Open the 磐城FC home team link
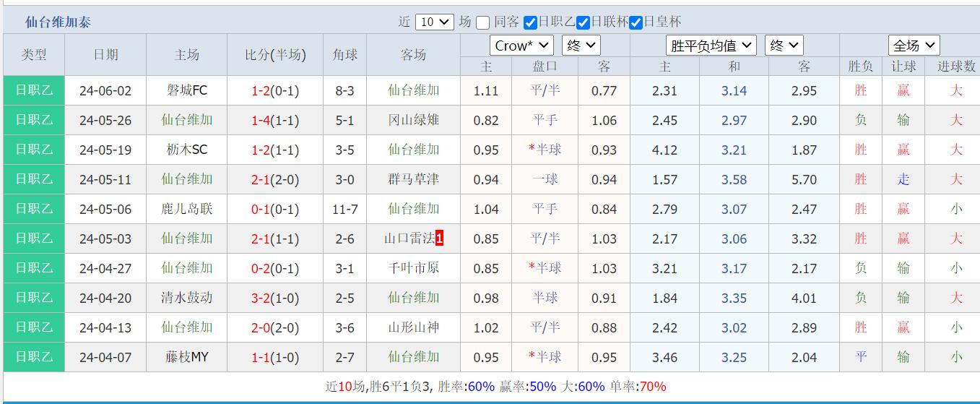Image resolution: width=980 pixels, height=404 pixels. point(187,91)
